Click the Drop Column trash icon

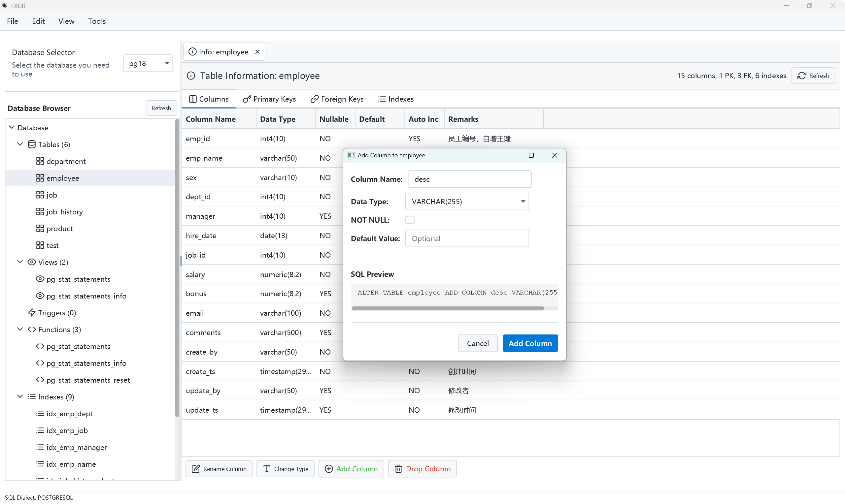pos(398,469)
